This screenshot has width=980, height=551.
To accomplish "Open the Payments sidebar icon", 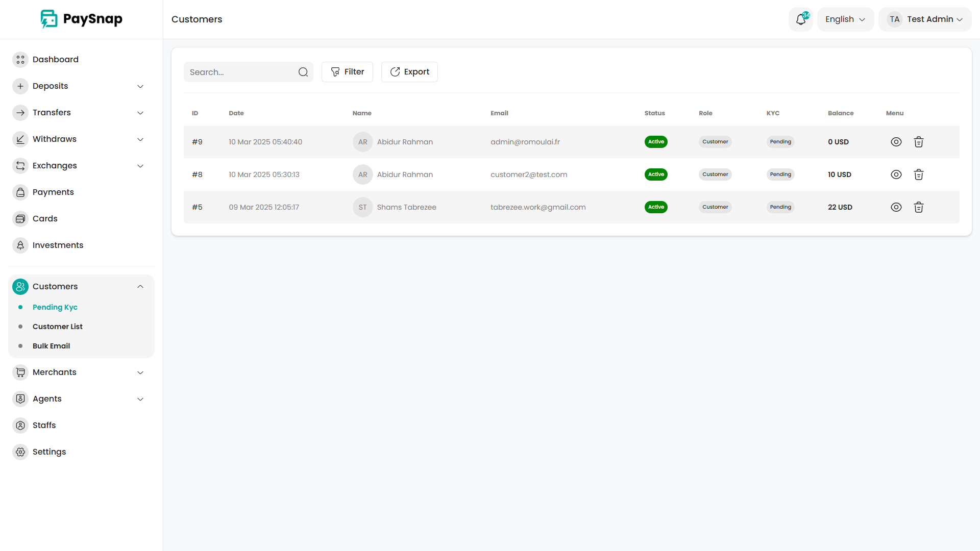I will pyautogui.click(x=20, y=192).
